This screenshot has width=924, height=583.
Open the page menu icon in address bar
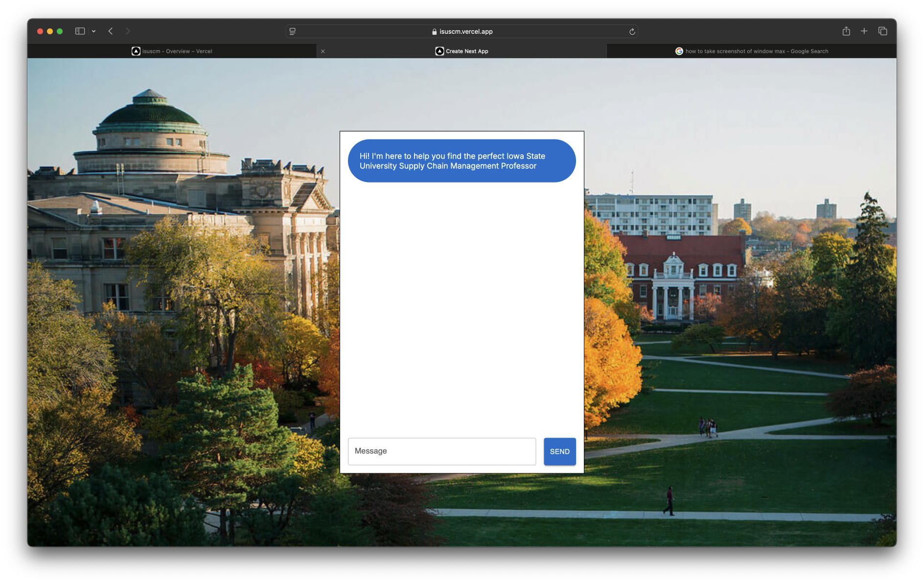tap(293, 31)
